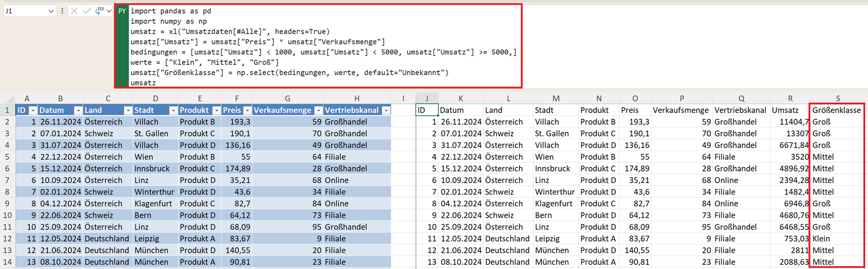Select column S header
The width and height of the screenshot is (868, 269).
coord(837,98)
